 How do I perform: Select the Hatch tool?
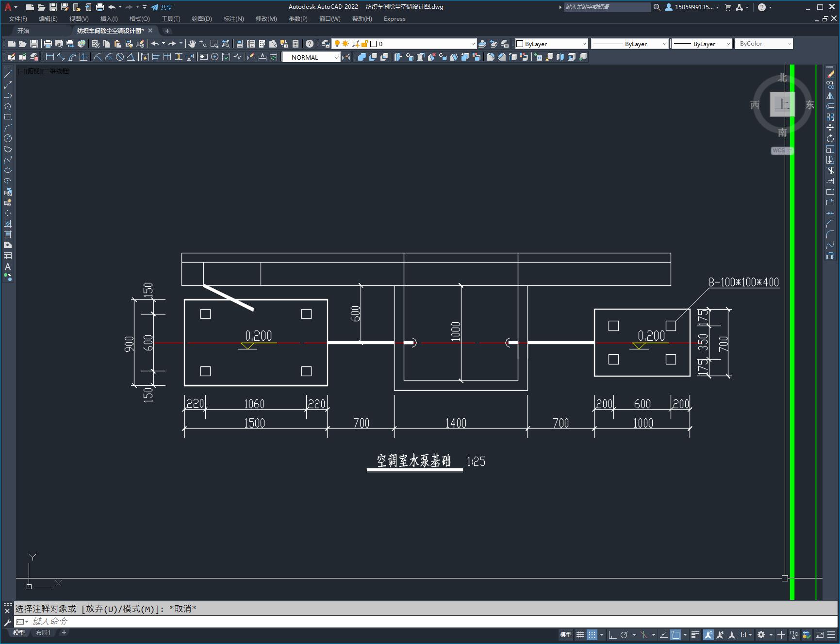point(8,224)
